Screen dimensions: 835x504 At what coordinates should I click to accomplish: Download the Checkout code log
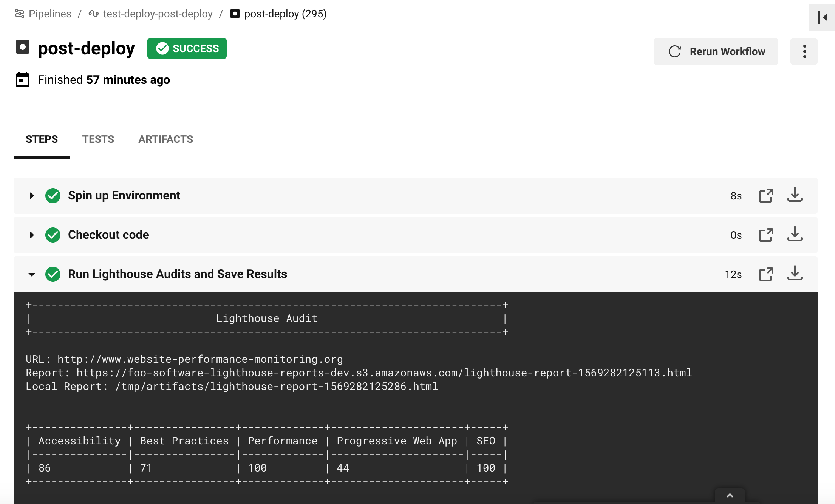coord(795,234)
